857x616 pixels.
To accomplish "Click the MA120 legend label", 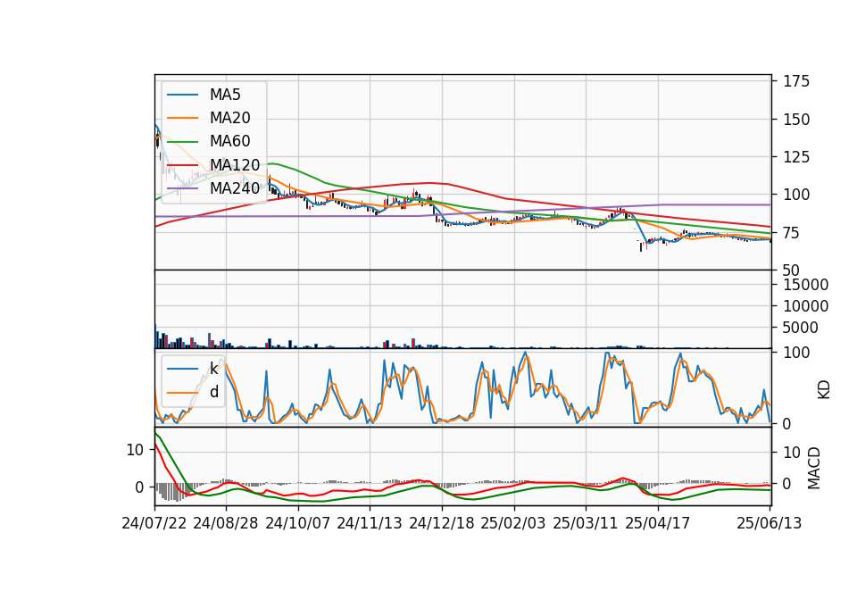I will click(x=235, y=165).
